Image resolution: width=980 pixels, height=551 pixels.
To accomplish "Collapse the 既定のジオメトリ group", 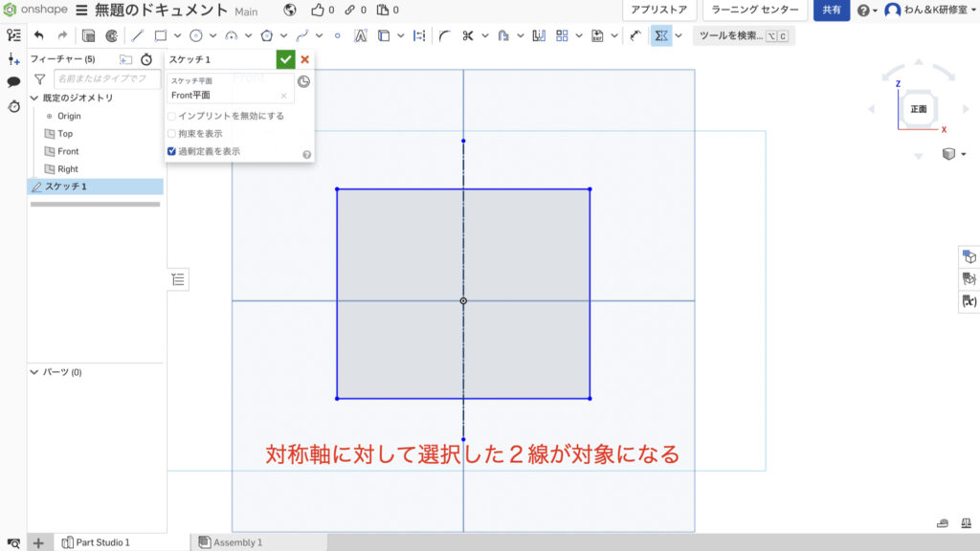I will [x=34, y=99].
